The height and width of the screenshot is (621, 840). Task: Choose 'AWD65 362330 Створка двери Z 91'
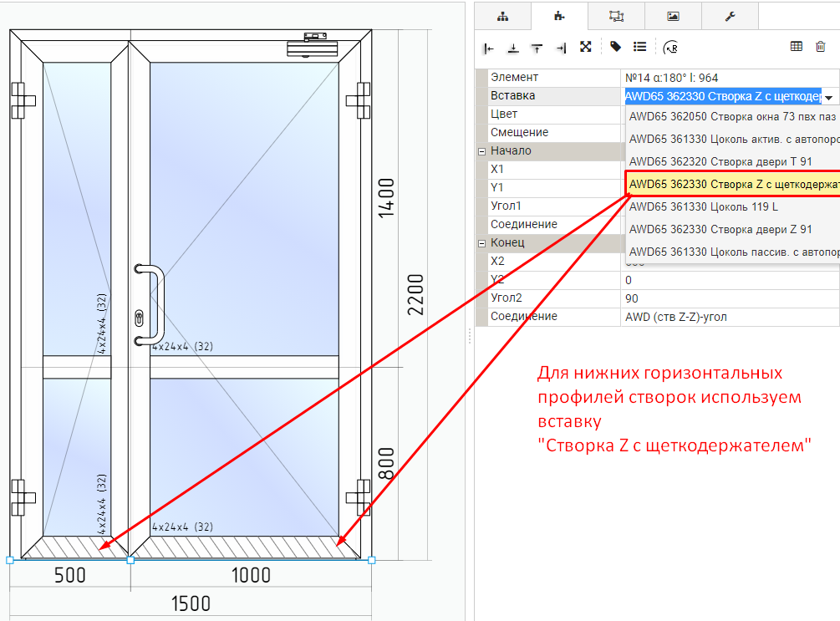pyautogui.click(x=732, y=229)
